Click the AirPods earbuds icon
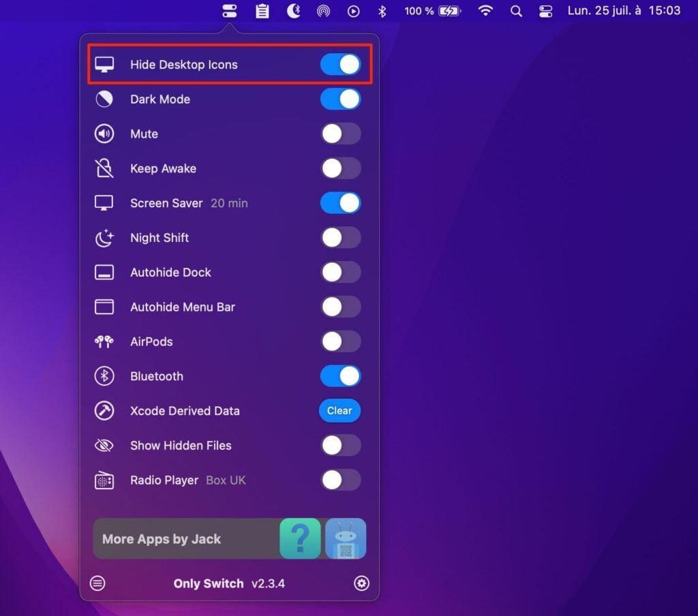 [104, 341]
